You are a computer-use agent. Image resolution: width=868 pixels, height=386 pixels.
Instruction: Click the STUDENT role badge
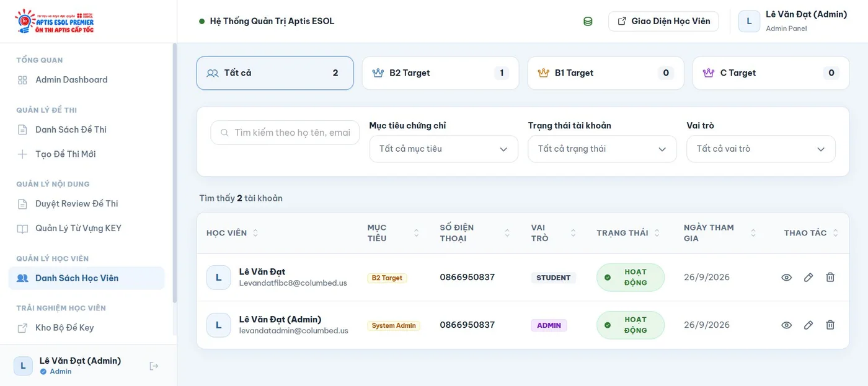click(554, 278)
